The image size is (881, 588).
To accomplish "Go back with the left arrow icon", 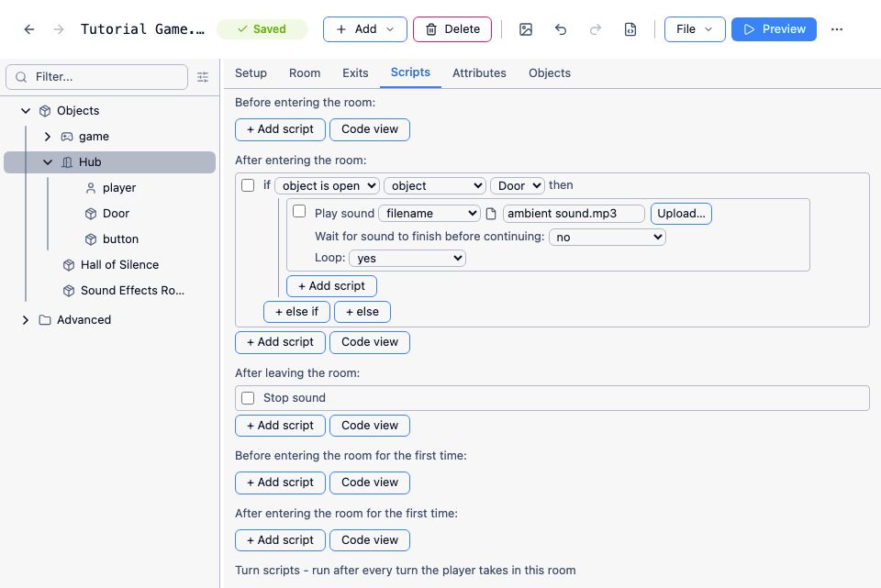I will coord(29,29).
